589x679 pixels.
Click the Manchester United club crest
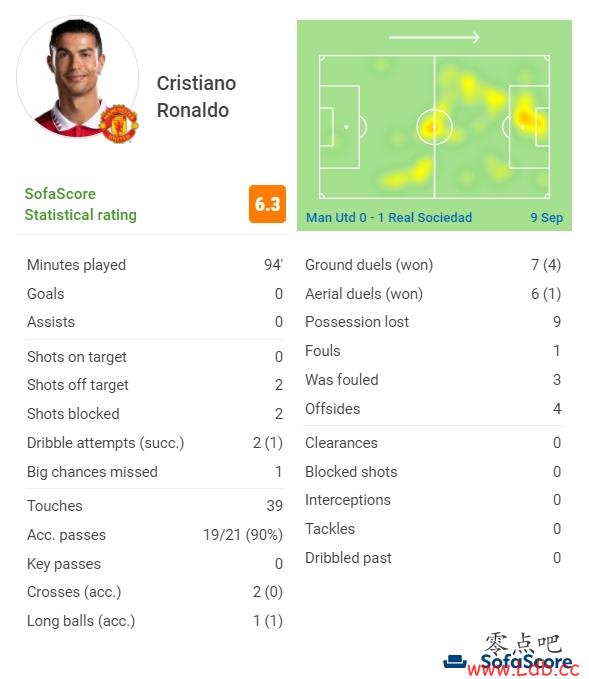click(x=119, y=124)
